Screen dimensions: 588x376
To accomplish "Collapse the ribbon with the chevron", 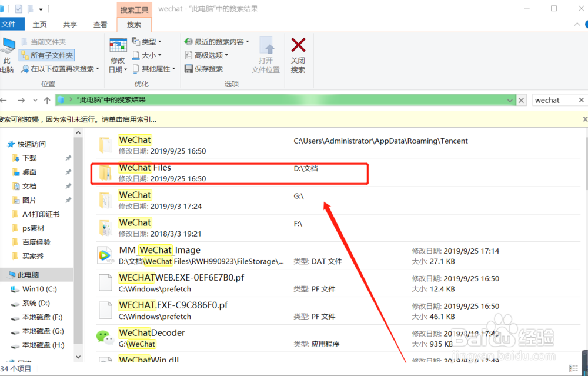I will coord(576,24).
